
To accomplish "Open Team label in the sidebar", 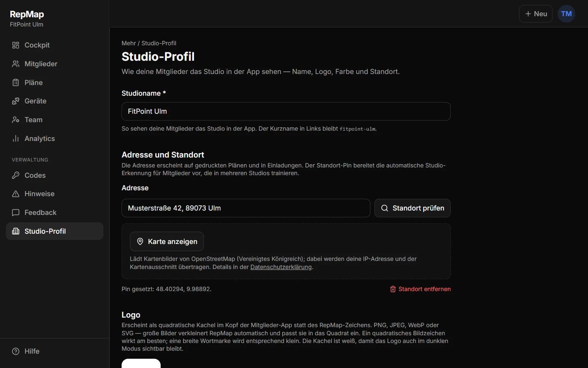I will [33, 120].
